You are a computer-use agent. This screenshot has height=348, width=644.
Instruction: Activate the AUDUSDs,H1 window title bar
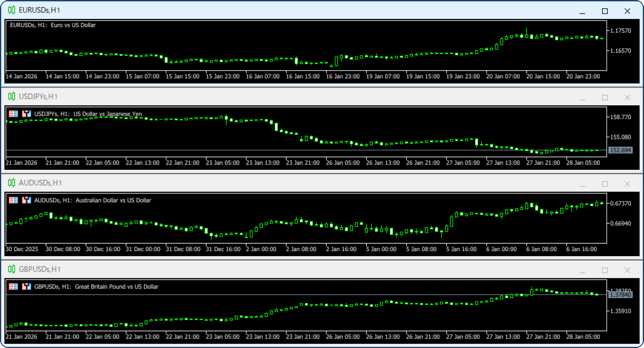tap(293, 183)
